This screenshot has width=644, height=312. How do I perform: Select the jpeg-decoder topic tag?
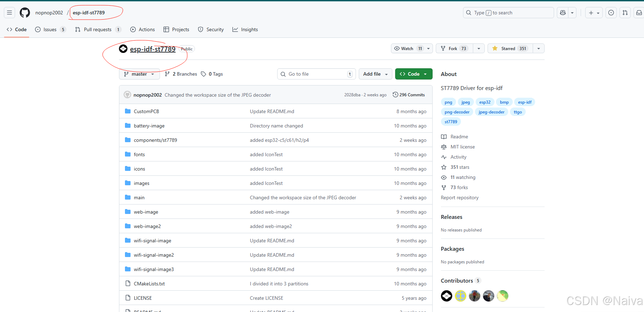[x=491, y=112]
